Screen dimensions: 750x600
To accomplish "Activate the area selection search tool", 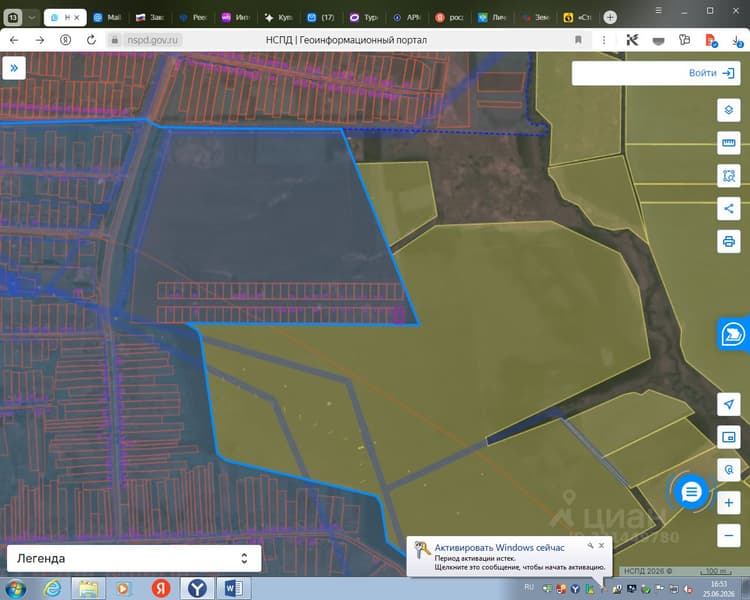I will 728,176.
